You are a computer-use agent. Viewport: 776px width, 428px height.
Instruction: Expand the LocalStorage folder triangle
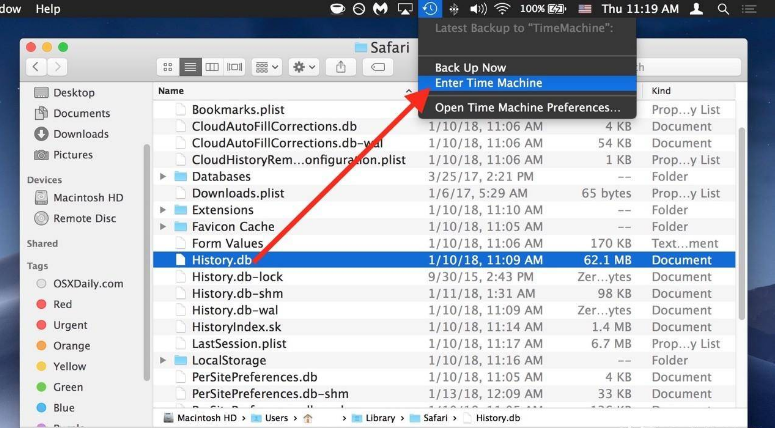[163, 361]
